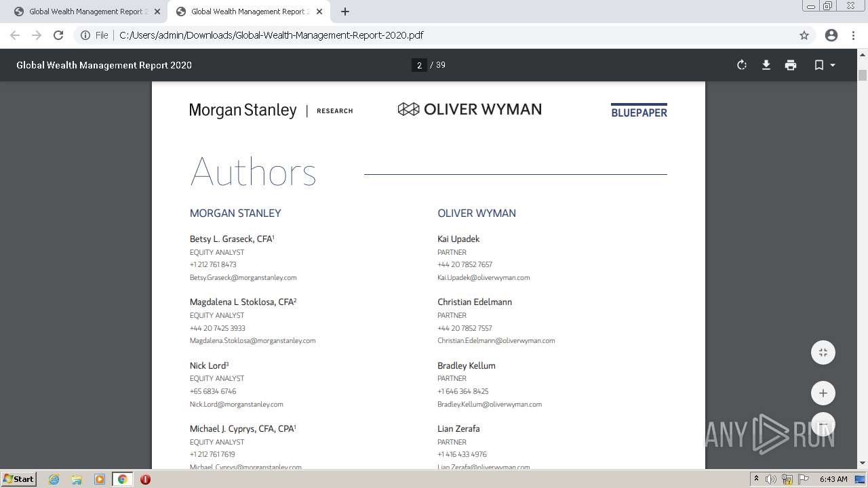Zoom out of the PDF
Image resolution: width=868 pixels, height=488 pixels.
[823, 424]
